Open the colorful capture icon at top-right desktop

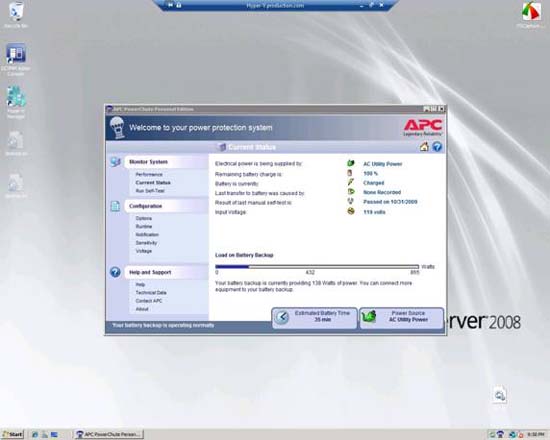click(531, 14)
